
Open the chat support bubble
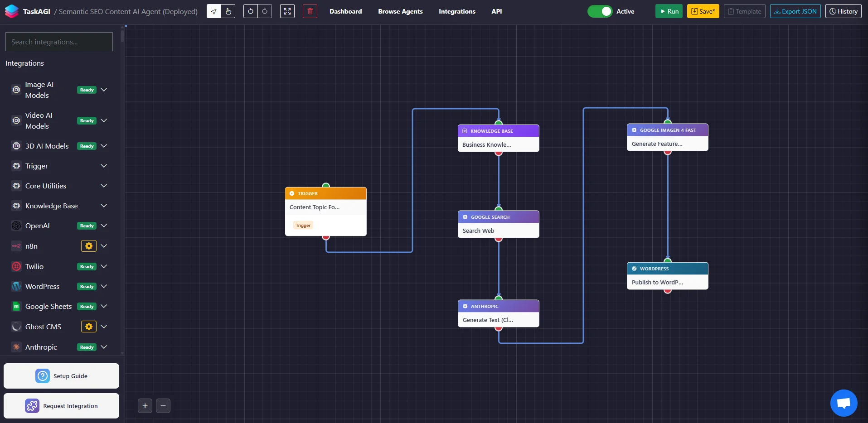pos(844,403)
